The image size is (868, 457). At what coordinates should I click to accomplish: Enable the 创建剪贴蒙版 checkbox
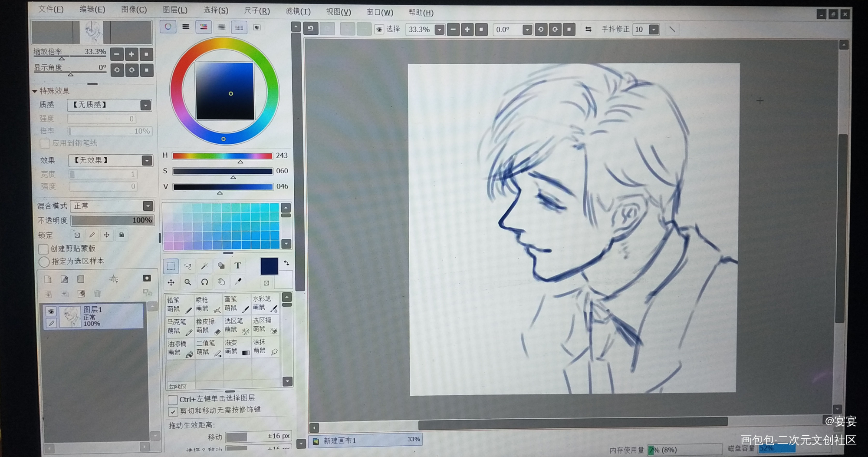coord(43,249)
